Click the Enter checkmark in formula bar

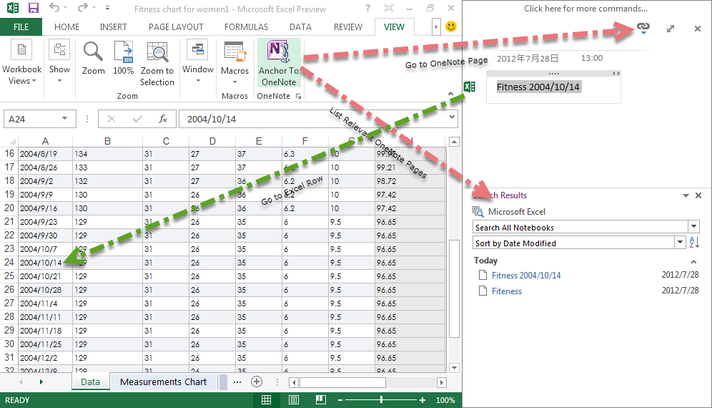click(137, 119)
